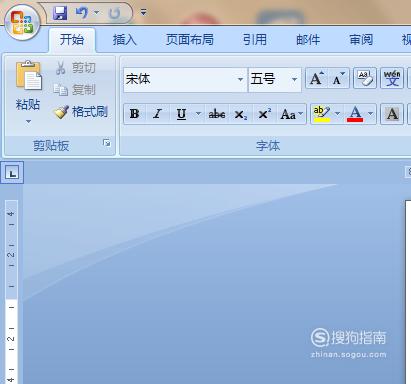Open the Aa change case menu

click(292, 114)
